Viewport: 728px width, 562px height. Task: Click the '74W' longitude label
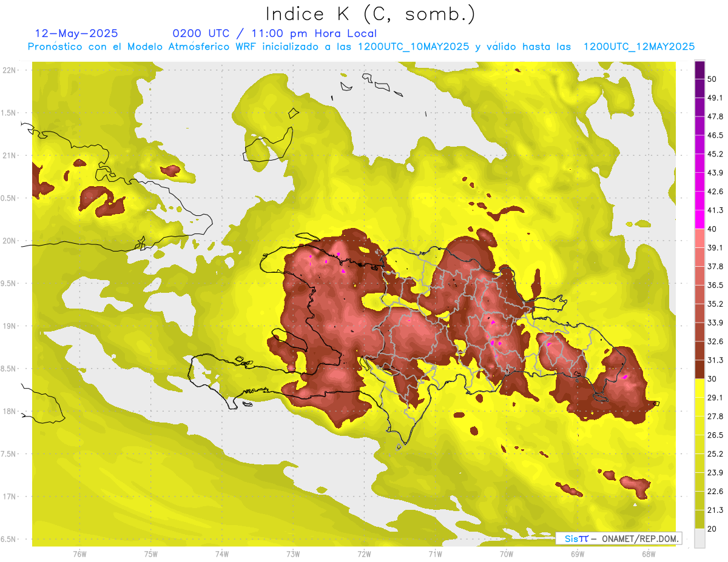click(222, 554)
